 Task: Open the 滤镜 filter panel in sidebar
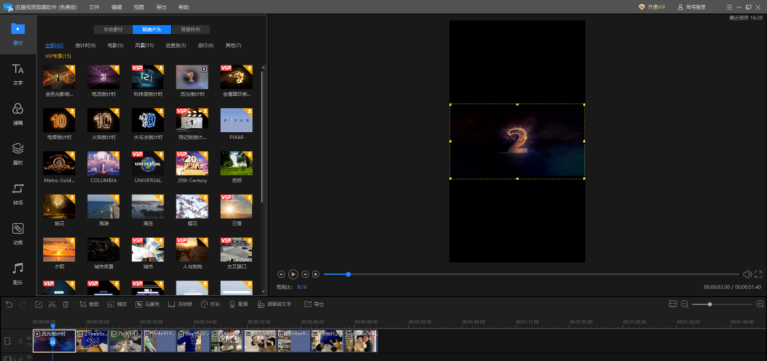(18, 114)
